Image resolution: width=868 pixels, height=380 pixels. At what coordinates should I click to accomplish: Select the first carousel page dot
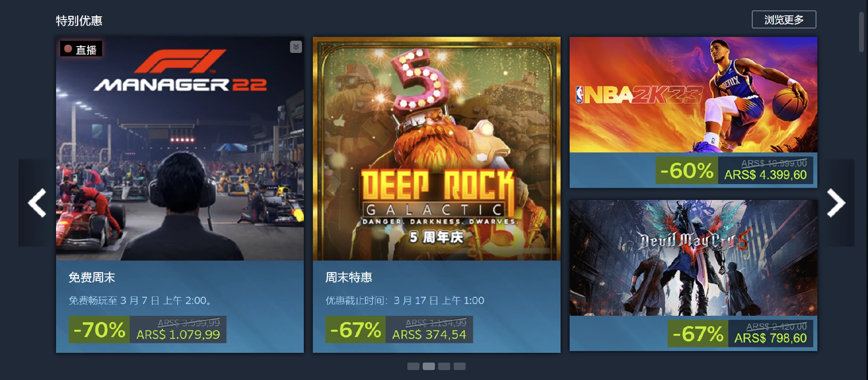[x=413, y=366]
